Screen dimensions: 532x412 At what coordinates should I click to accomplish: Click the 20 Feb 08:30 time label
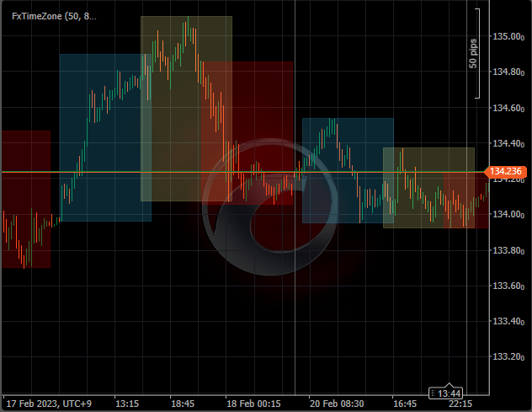pyautogui.click(x=337, y=404)
